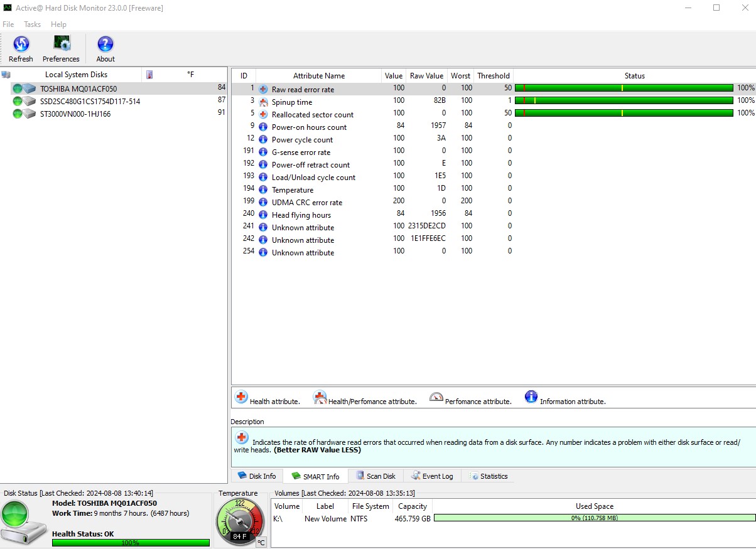Click the Raw read error rate status bar
The height and width of the screenshot is (549, 756).
coord(624,88)
